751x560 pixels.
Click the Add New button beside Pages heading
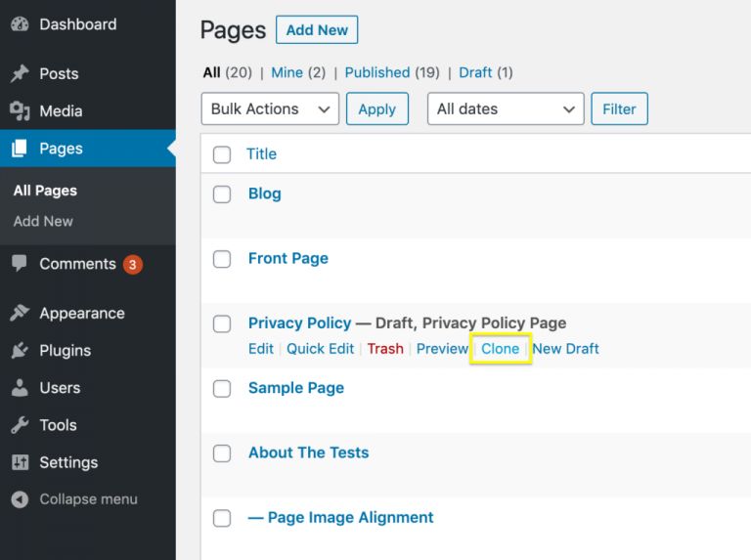pyautogui.click(x=317, y=29)
